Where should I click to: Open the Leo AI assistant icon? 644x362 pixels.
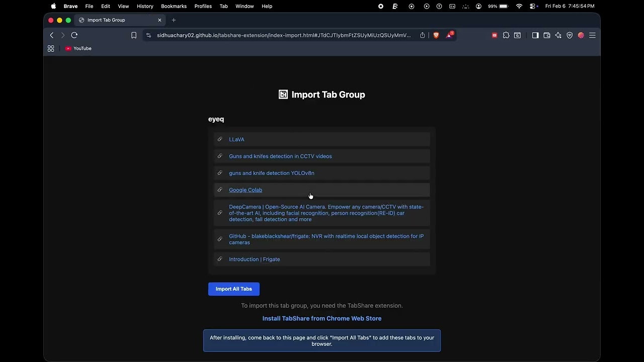point(558,35)
